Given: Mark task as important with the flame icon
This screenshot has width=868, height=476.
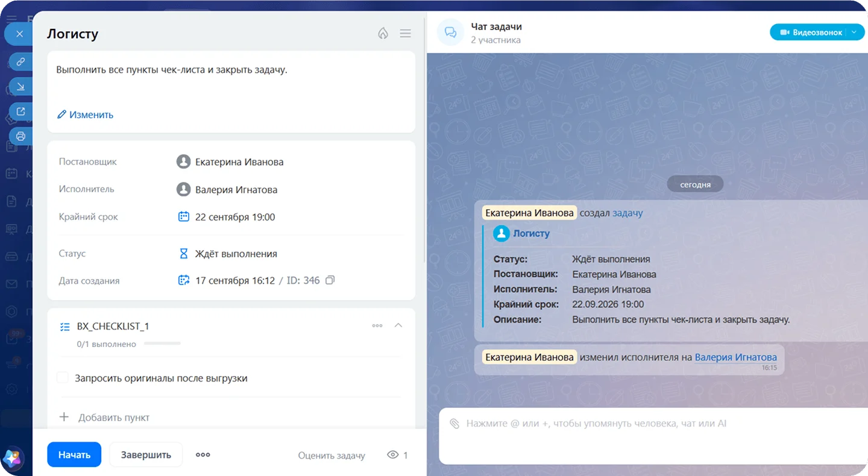Looking at the screenshot, I should pyautogui.click(x=383, y=34).
